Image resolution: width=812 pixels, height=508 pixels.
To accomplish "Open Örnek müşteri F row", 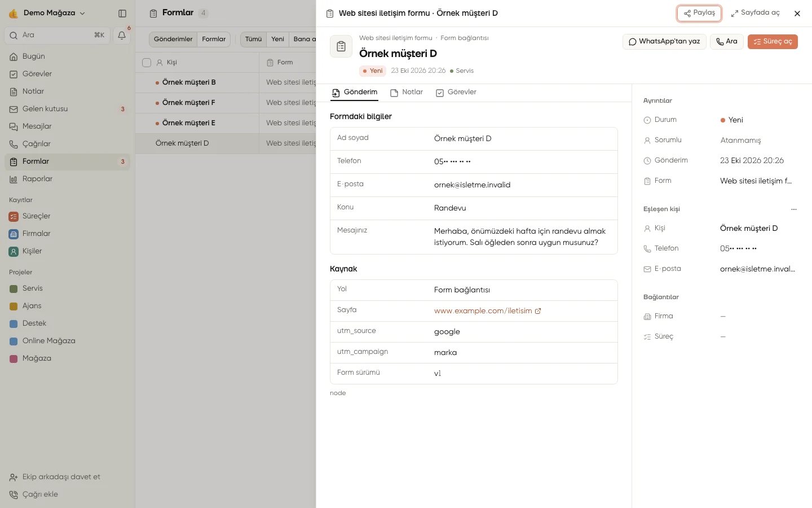I will [226, 103].
